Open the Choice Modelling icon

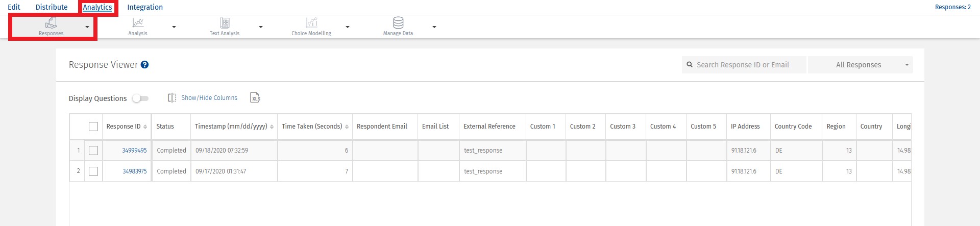311,23
